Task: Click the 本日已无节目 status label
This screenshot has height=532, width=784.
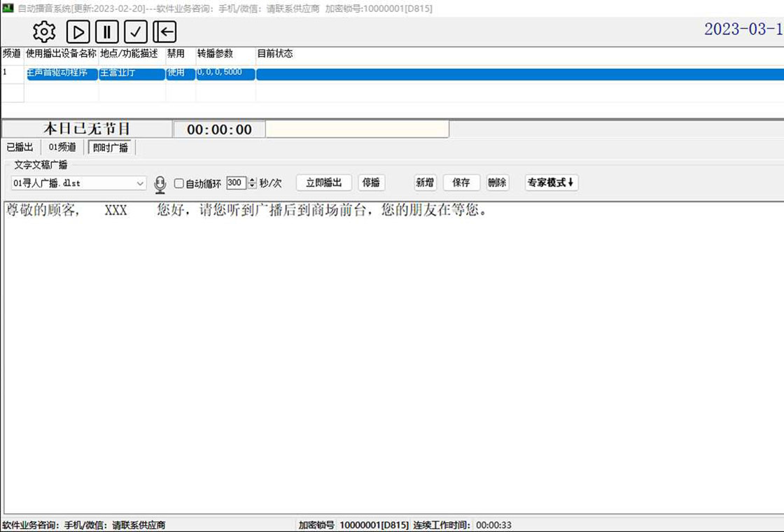Action: pyautogui.click(x=87, y=129)
